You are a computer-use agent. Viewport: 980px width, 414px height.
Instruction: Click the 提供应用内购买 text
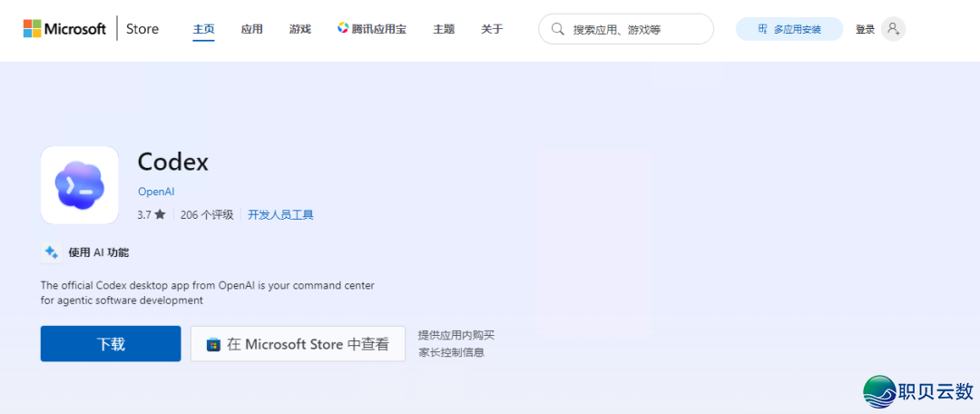456,335
